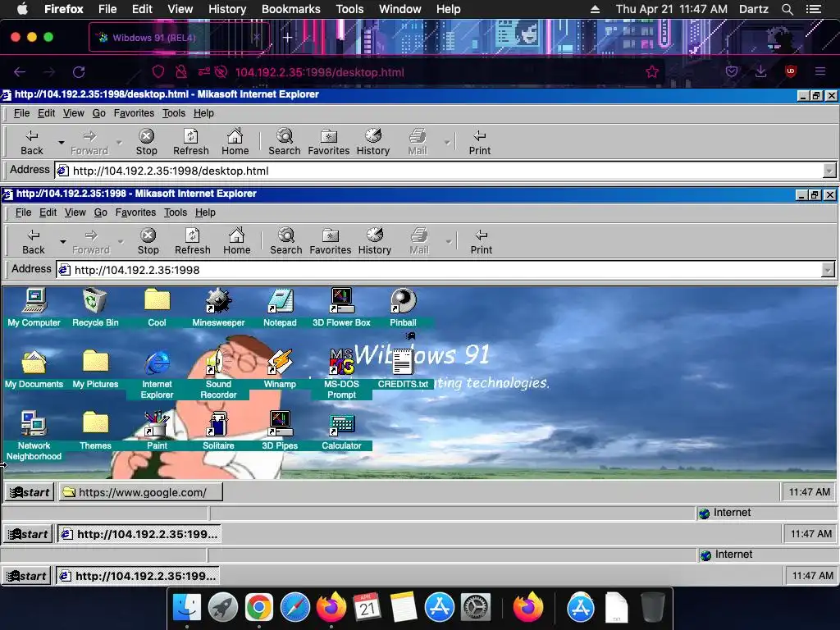Open Favorites menu in outer Explorer window
The image size is (840, 630).
(134, 113)
